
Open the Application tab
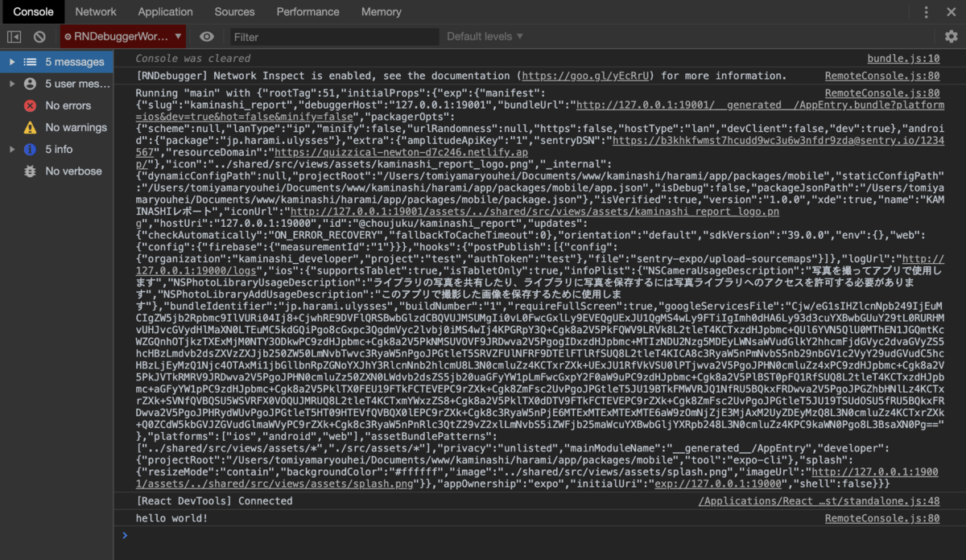click(x=165, y=12)
